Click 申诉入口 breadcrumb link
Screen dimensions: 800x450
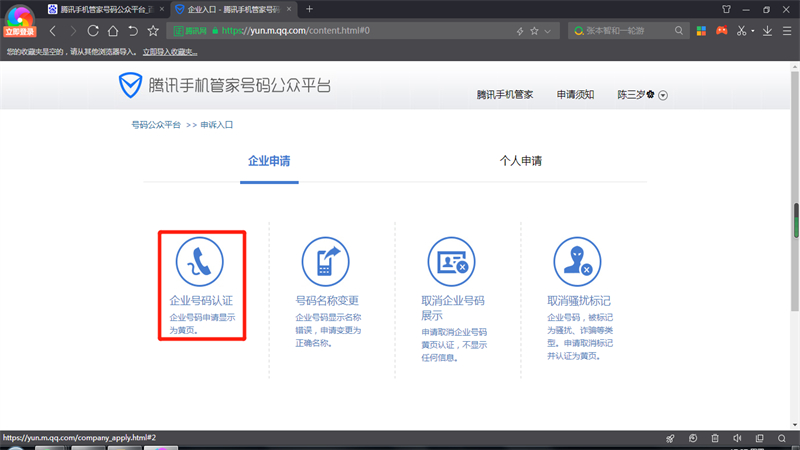216,125
